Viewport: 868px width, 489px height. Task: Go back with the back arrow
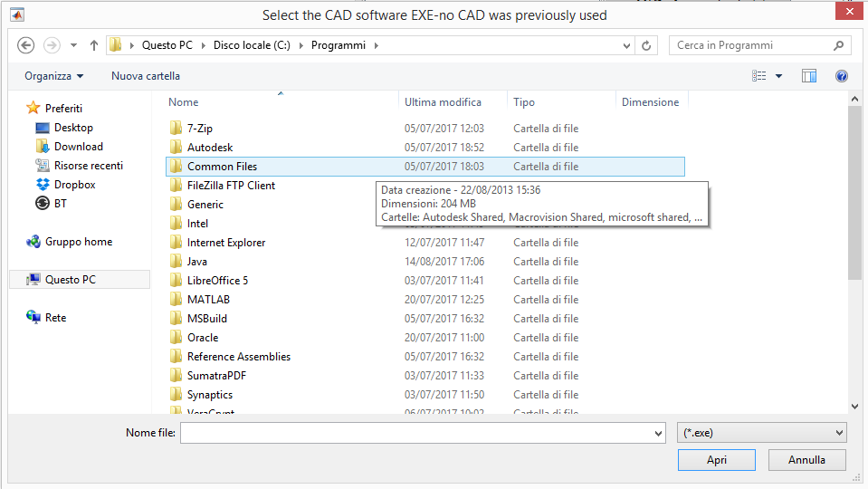tap(25, 45)
